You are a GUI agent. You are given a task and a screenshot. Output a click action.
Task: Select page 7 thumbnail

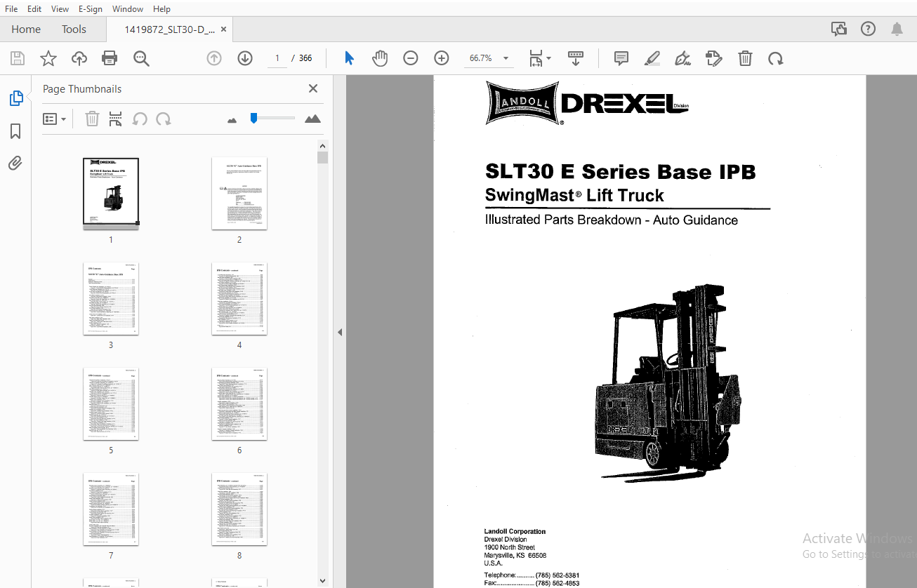tap(111, 509)
